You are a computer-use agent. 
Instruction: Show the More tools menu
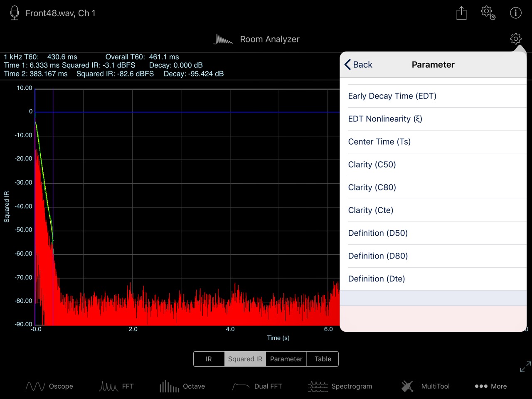(490, 386)
